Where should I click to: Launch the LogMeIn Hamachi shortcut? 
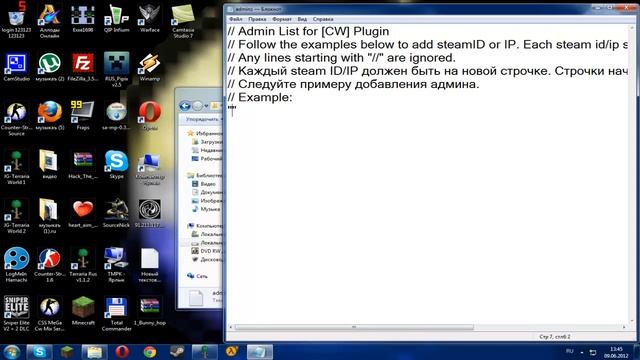click(x=16, y=264)
